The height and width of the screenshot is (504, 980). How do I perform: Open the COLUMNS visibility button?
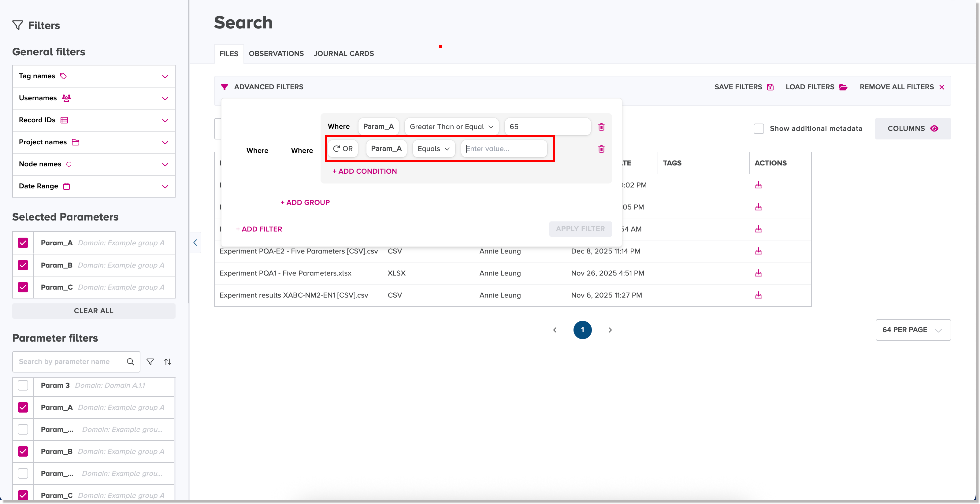click(x=913, y=128)
